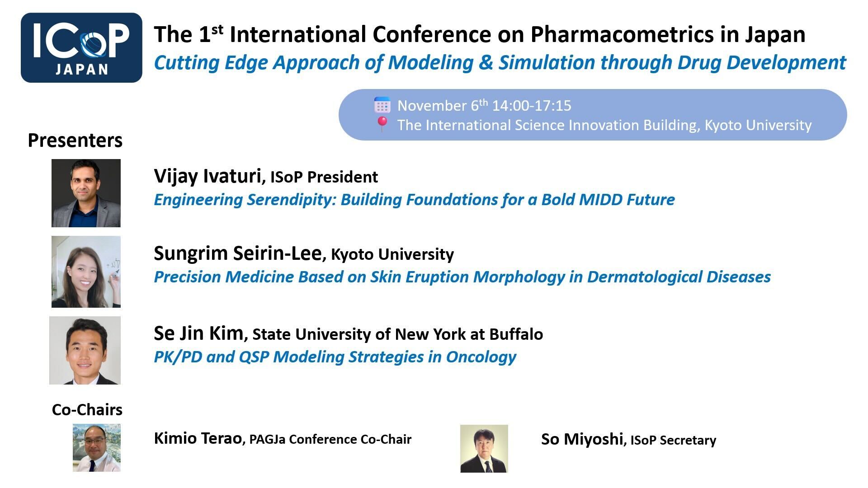Image resolution: width=868 pixels, height=488 pixels.
Task: Click the ICoP Japan logo
Action: (81, 47)
